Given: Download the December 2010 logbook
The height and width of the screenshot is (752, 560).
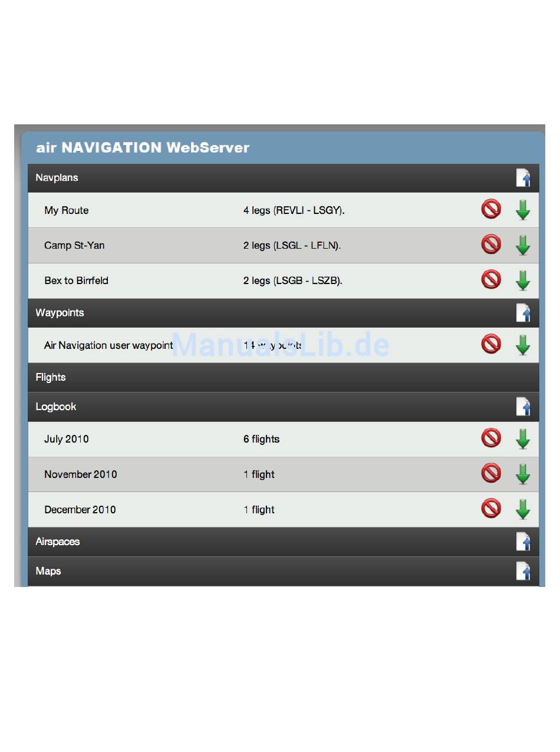Looking at the screenshot, I should pos(523,510).
